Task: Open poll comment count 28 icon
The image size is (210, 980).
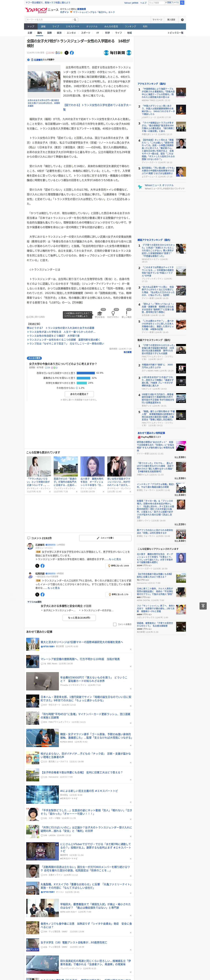Action: [x=48, y=367]
